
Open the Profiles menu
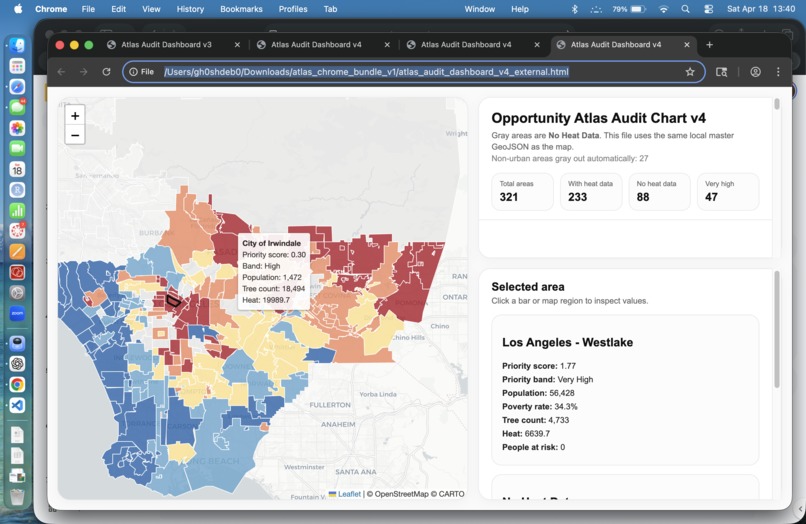pos(293,9)
